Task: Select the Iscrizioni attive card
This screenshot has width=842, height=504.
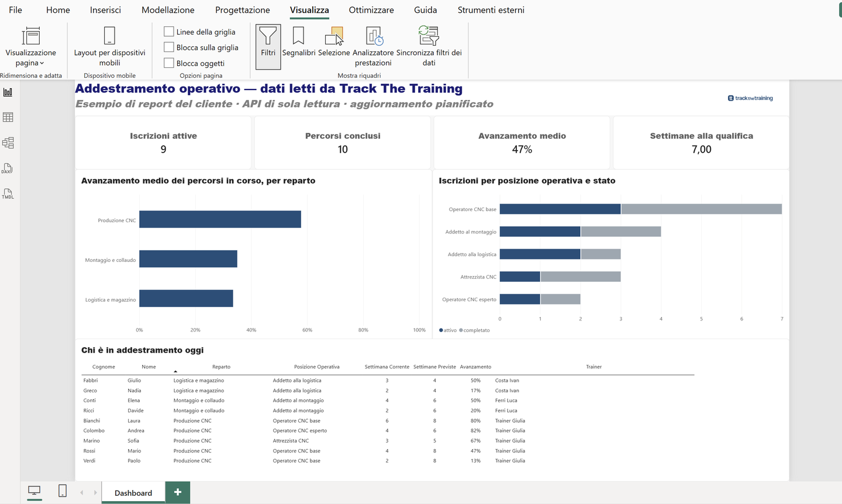Action: pyautogui.click(x=163, y=143)
